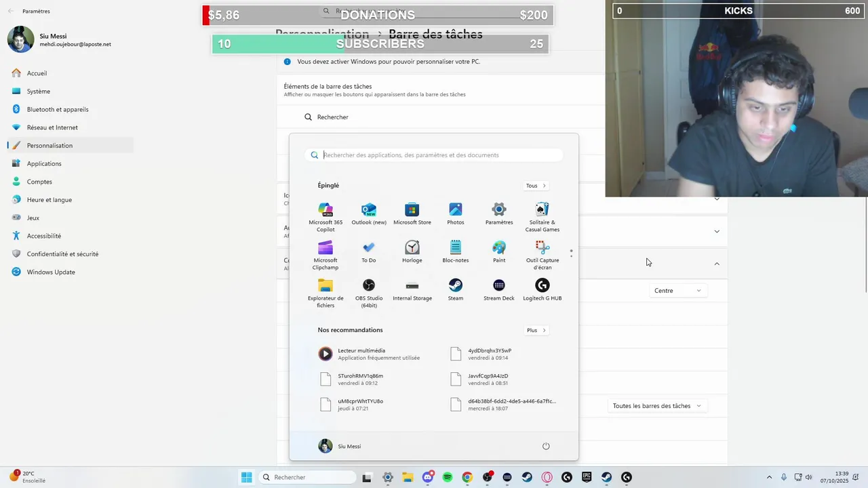Open Outil Capture d'écran
Screen dimensions: 868x488
tap(542, 255)
